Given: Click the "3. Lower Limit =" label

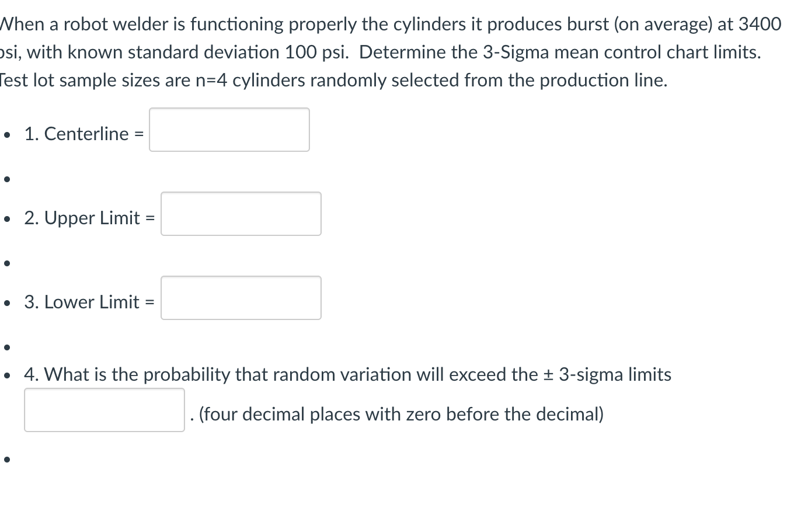Looking at the screenshot, I should 90,302.
